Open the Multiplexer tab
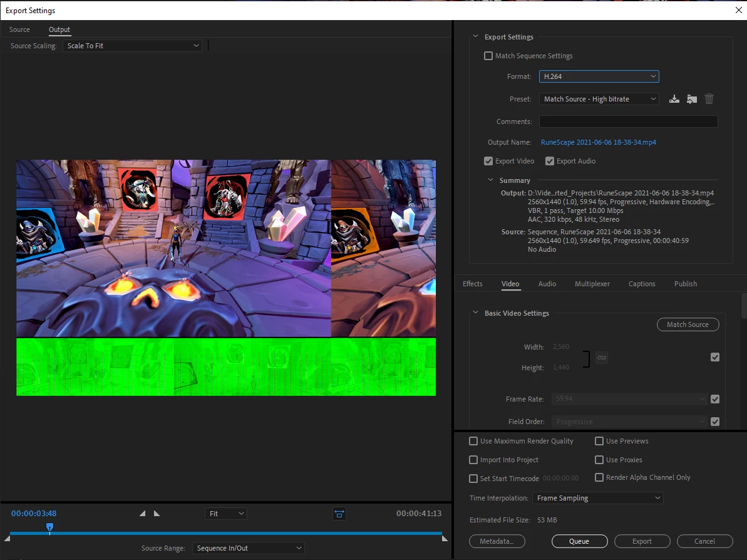The image size is (747, 560). coord(592,284)
